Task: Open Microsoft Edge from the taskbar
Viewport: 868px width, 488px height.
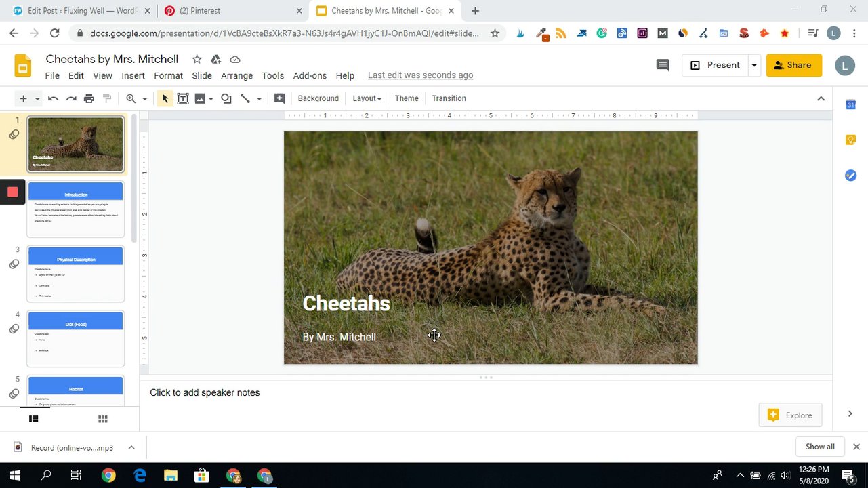Action: pyautogui.click(x=140, y=475)
